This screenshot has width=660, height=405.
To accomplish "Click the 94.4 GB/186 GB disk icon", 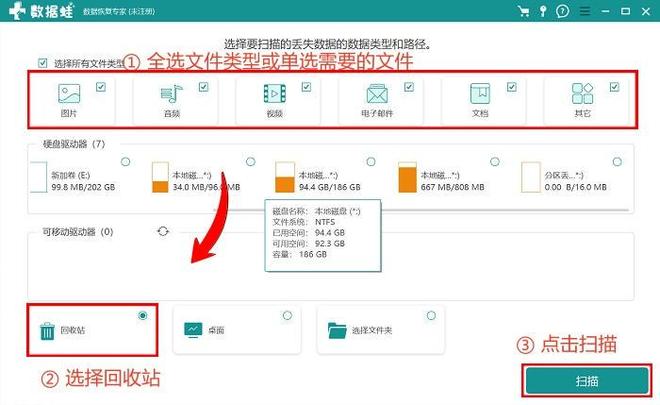I will [285, 177].
